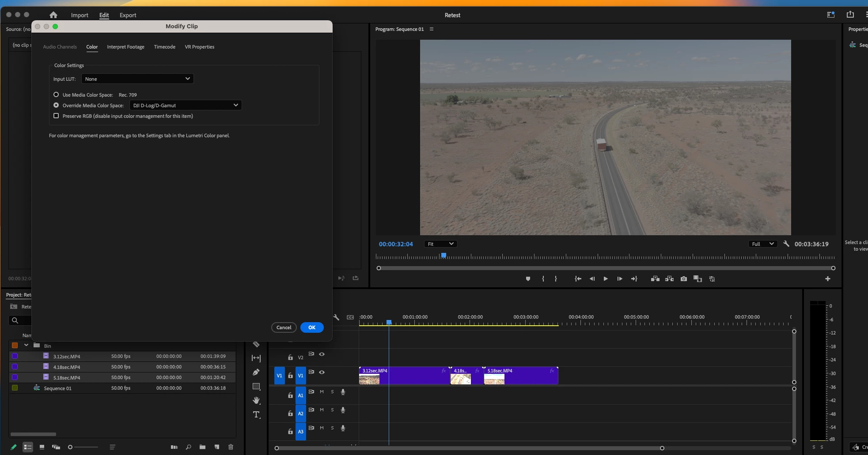Enable voice-over record on track A3
Image resolution: width=868 pixels, height=455 pixels.
pyautogui.click(x=343, y=428)
